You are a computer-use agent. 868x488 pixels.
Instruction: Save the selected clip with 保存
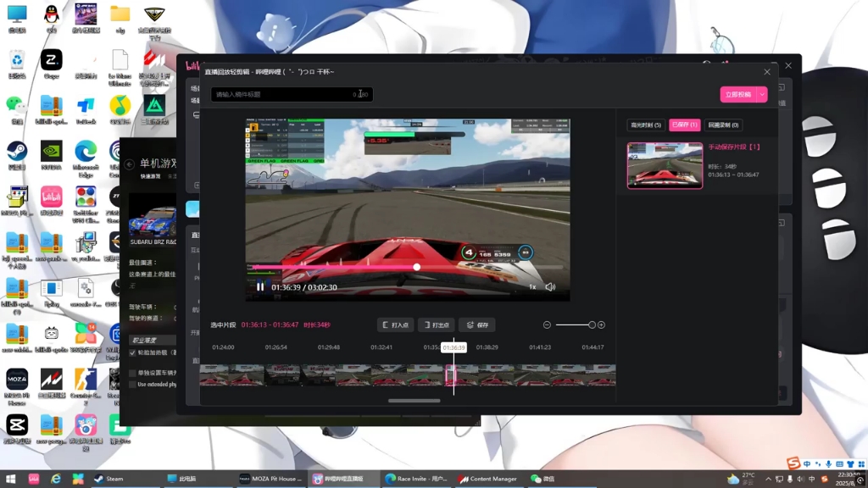[477, 324]
